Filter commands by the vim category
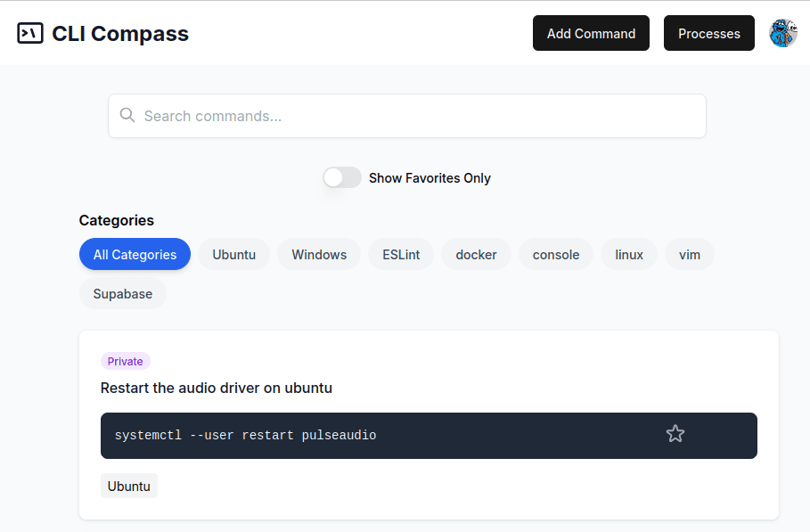 coord(689,254)
